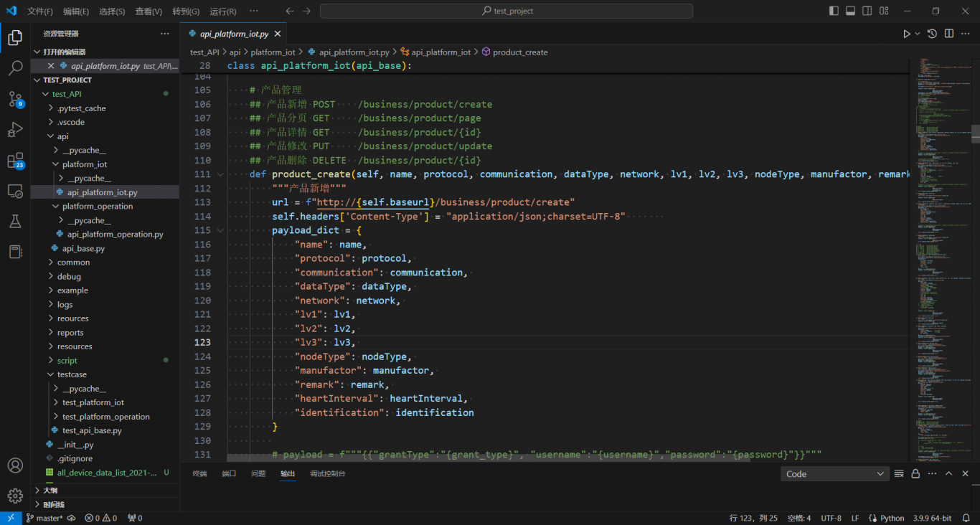Screen dimensions: 980x525
Task: Expand the 时间线 timeline section
Action: 105,505
